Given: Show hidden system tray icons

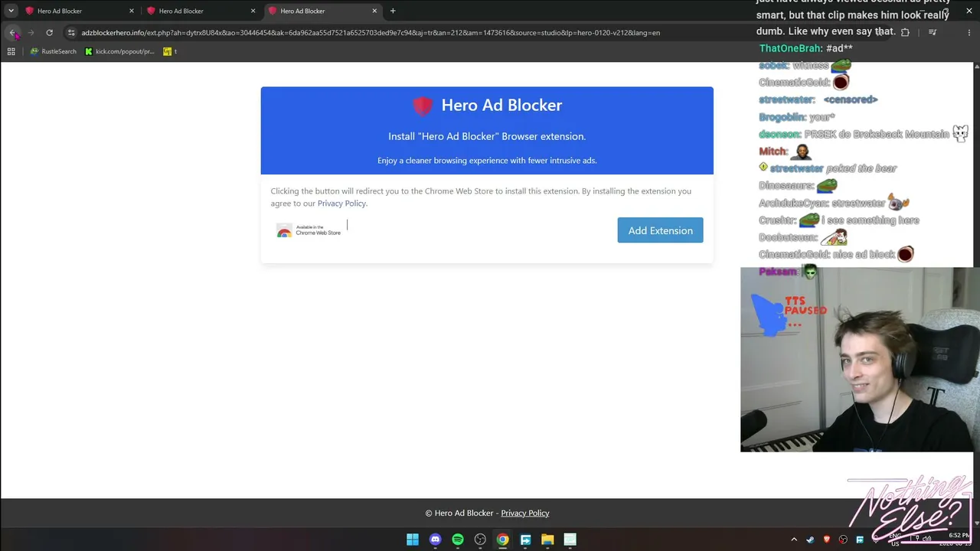Looking at the screenshot, I should 794,540.
